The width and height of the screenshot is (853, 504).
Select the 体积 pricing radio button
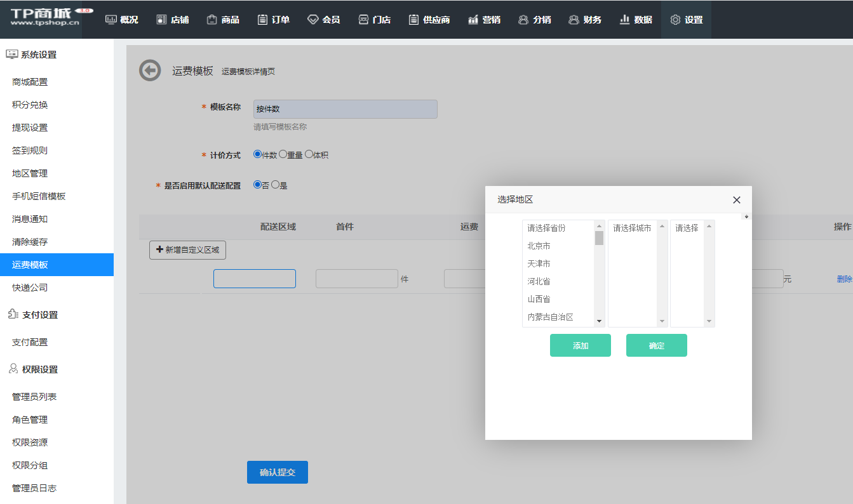click(x=309, y=154)
